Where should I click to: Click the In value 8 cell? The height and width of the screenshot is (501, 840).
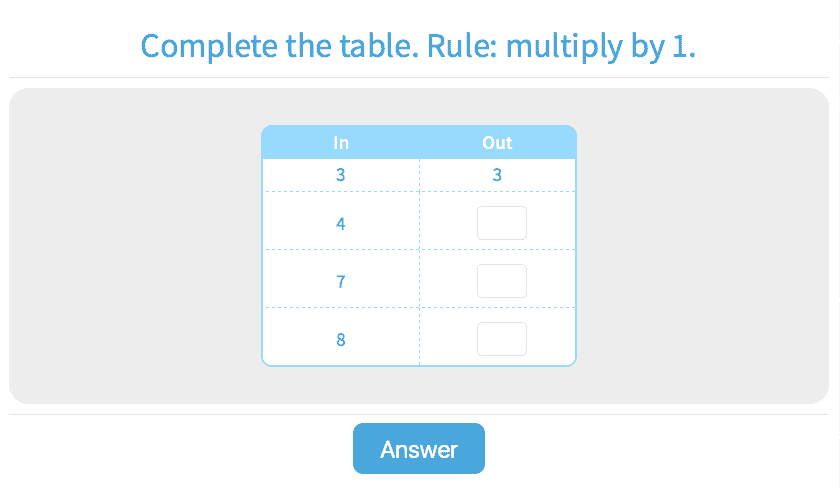click(x=341, y=340)
